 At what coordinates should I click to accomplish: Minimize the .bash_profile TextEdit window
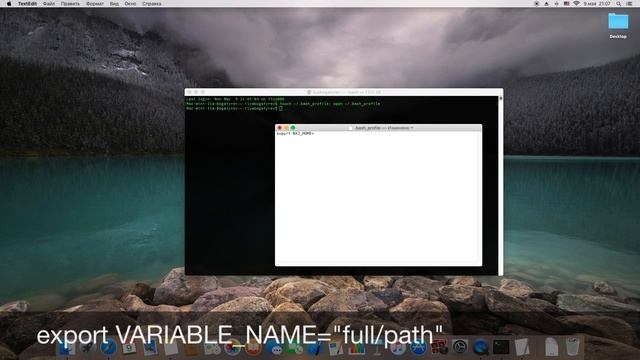286,128
